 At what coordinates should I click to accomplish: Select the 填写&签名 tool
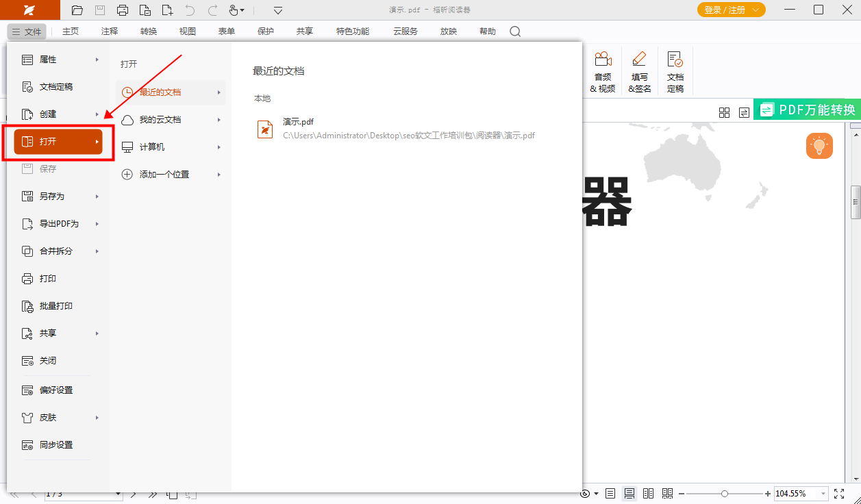point(639,71)
